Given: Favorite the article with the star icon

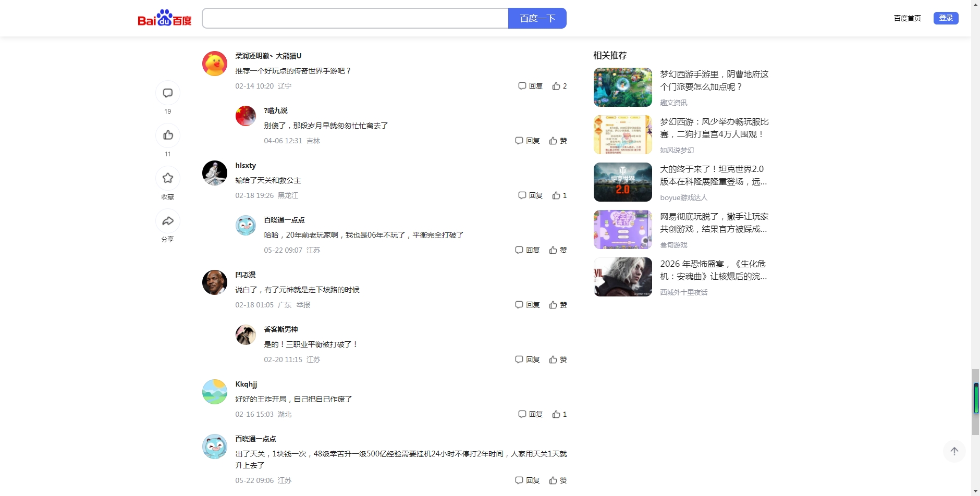Looking at the screenshot, I should (168, 178).
